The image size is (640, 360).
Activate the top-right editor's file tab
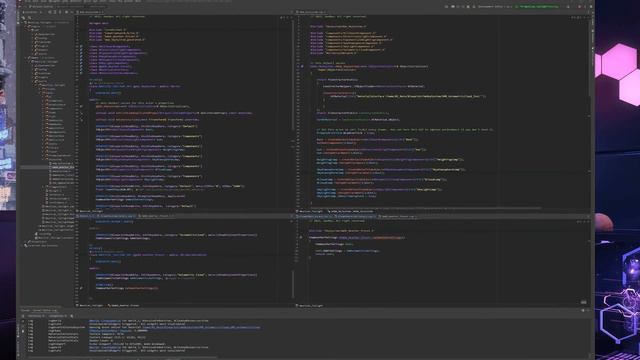tap(311, 12)
